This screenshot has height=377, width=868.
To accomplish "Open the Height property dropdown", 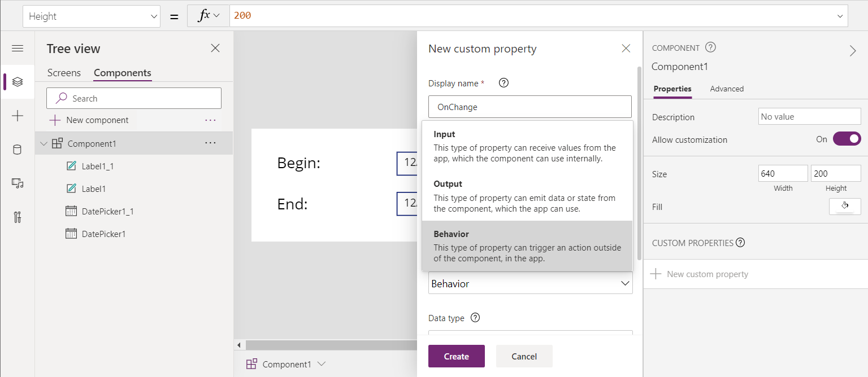I will click(92, 16).
